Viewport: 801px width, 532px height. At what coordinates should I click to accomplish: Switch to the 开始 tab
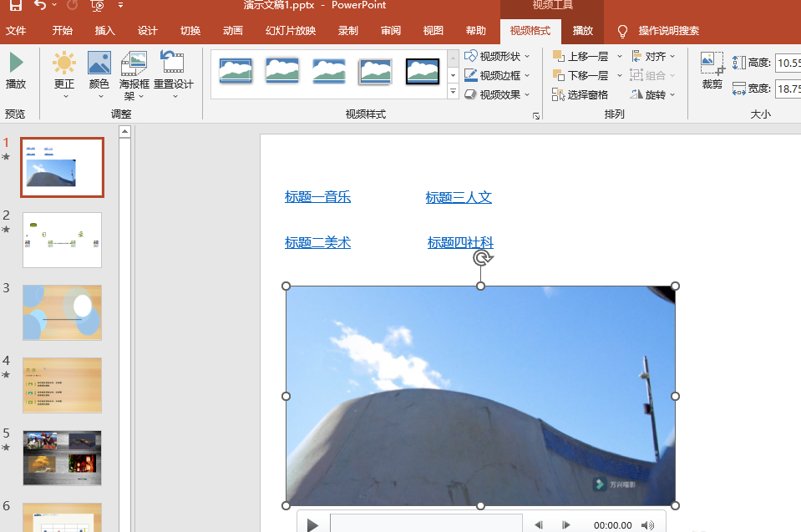(63, 31)
